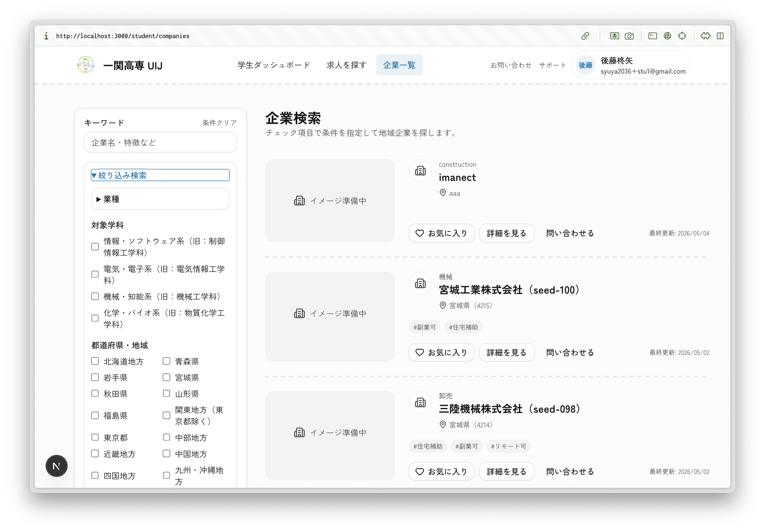This screenshot has width=765, height=532.
Task: Click the location pin beside 宮城県（4215）
Action: [442, 305]
